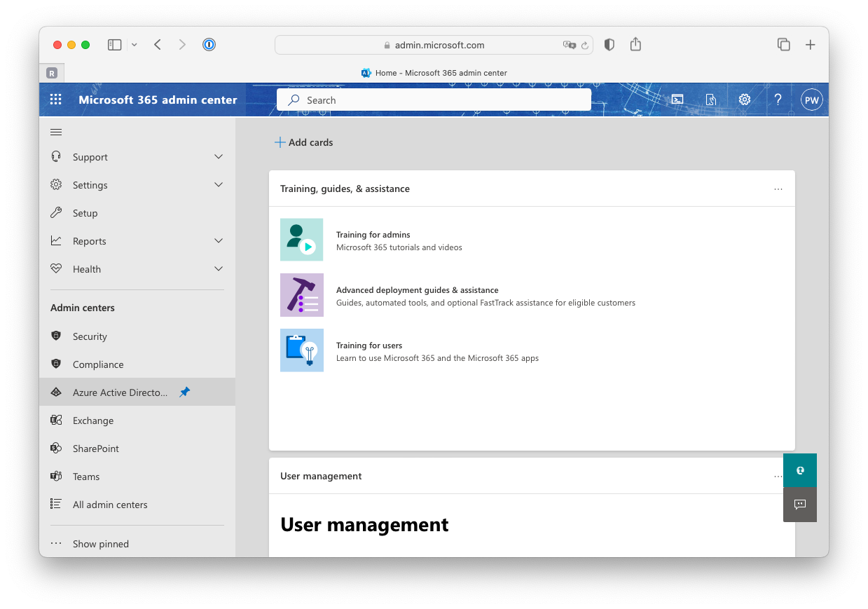Viewport: 868px width, 609px height.
Task: Open Training for users link
Action: (x=369, y=345)
